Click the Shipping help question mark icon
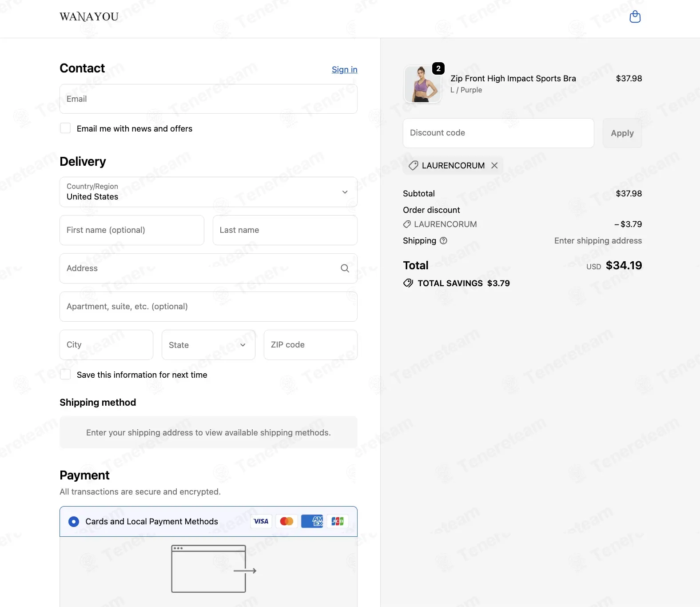Viewport: 700px width, 607px height. (443, 240)
